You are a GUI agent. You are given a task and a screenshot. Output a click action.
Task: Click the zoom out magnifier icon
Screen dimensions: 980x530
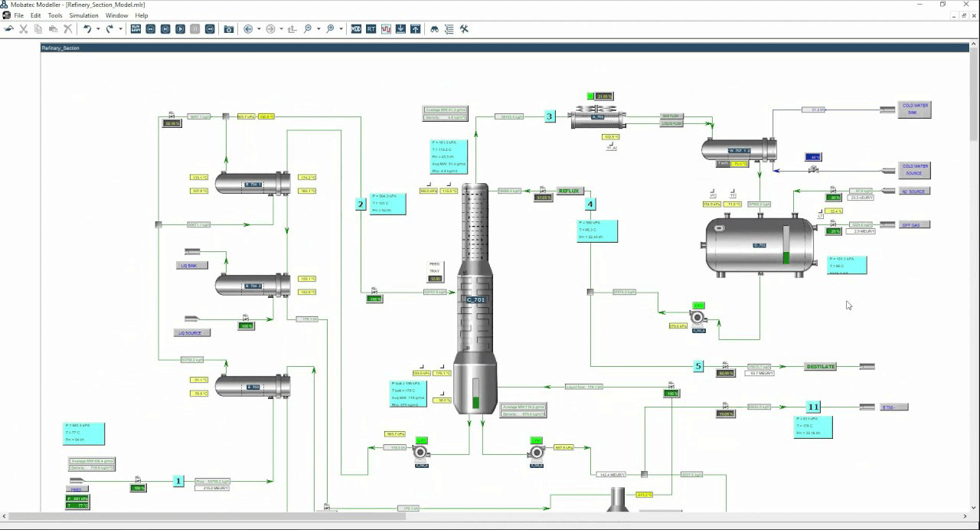tap(308, 29)
